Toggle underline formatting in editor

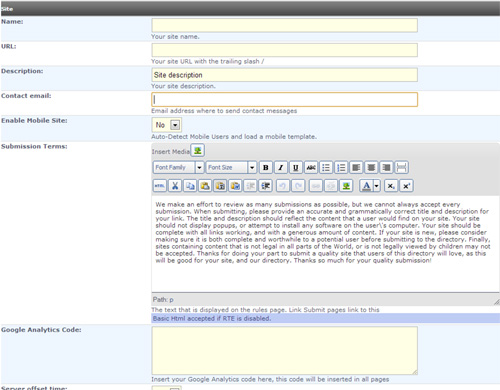(x=296, y=167)
